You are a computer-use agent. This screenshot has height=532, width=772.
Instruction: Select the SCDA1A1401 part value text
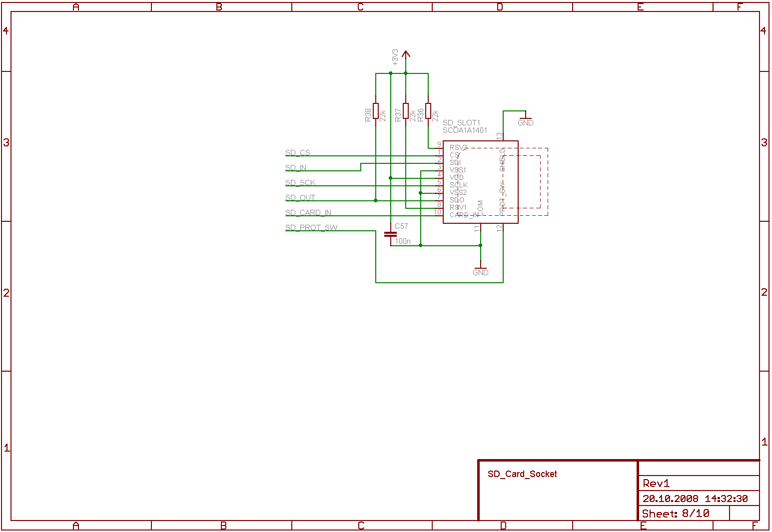[465, 130]
